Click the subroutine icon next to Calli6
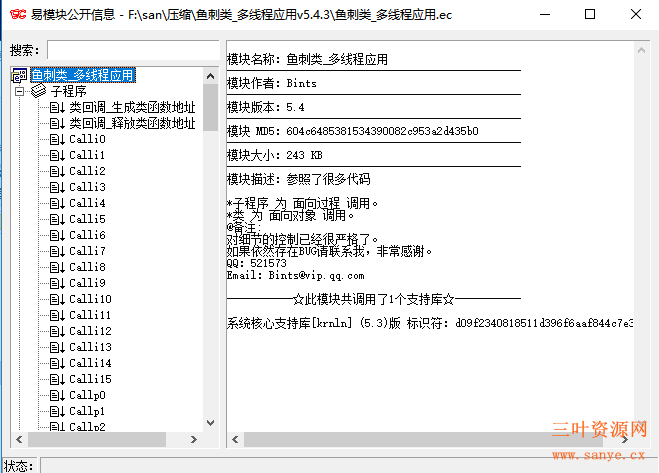The width and height of the screenshot is (659, 473). tap(57, 235)
